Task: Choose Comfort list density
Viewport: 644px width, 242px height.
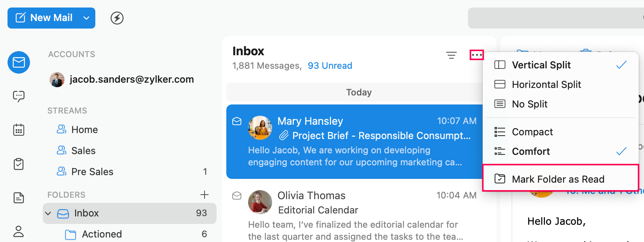Action: tap(561, 151)
